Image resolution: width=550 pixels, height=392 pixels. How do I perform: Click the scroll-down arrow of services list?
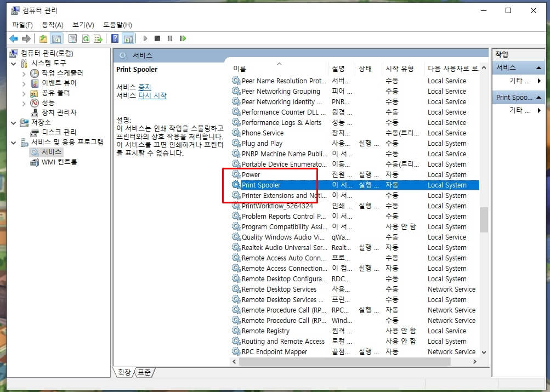(484, 353)
